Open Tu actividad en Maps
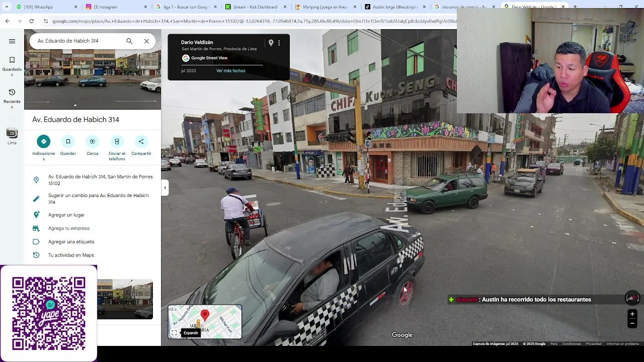Image resolution: width=644 pixels, height=362 pixels. tap(93, 255)
